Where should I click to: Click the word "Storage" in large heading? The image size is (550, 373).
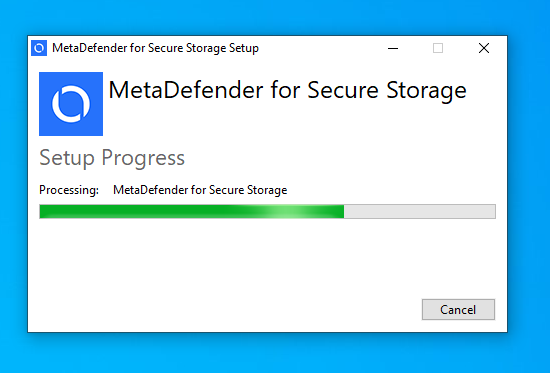point(426,91)
